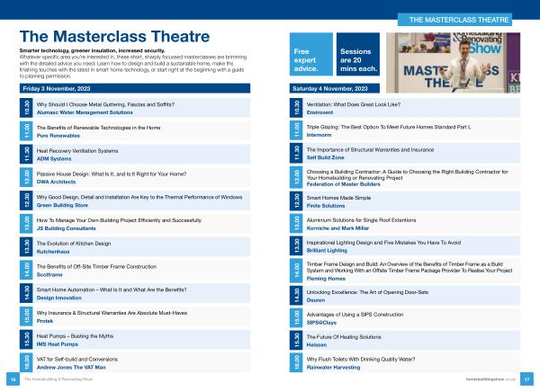Select 'SIPS@Clays' exhibitor name
This screenshot has height=392, width=540.
[321, 323]
